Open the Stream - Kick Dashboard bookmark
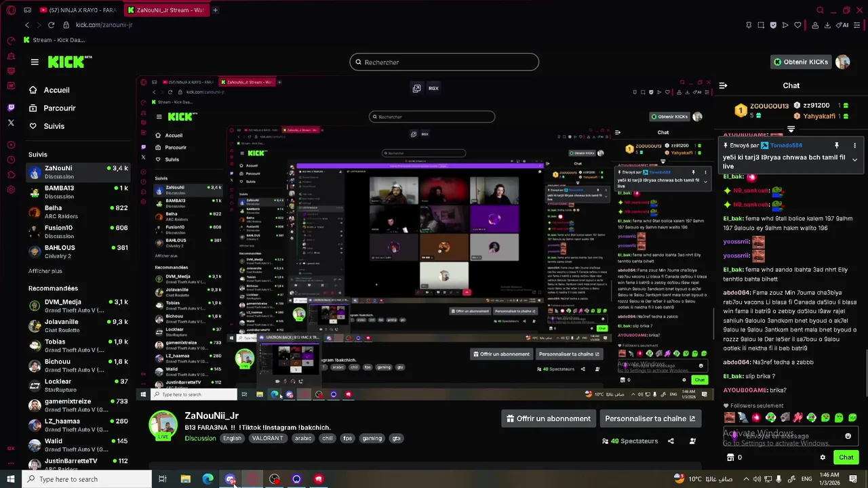Viewport: 868px width, 488px height. (x=54, y=40)
